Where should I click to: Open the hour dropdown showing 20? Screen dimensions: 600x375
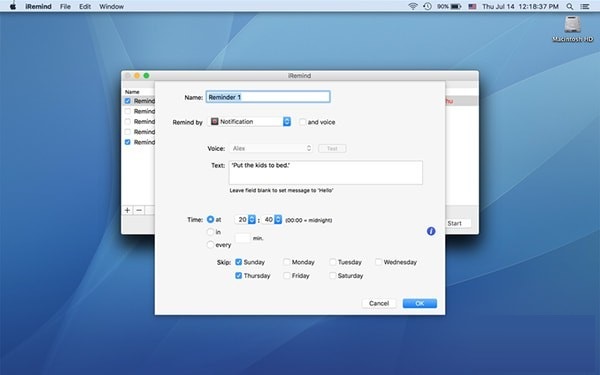245,219
